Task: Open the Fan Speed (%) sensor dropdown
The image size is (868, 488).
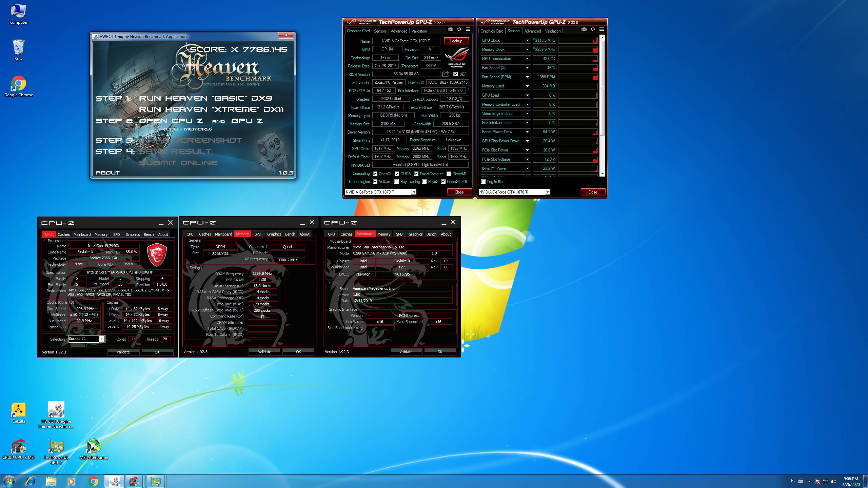Action: (527, 68)
